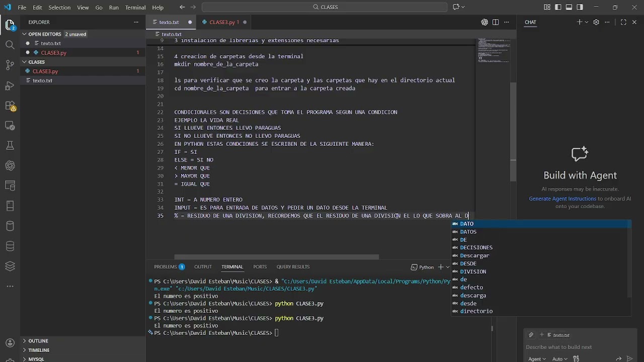Click the attach context paperclip icon
The image size is (644, 362).
pyautogui.click(x=531, y=335)
